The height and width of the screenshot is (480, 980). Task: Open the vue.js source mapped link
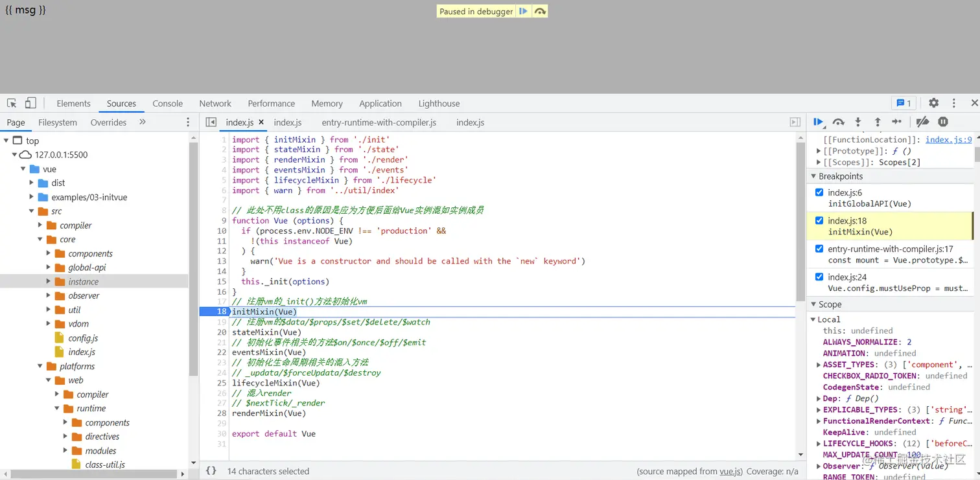[732, 472]
